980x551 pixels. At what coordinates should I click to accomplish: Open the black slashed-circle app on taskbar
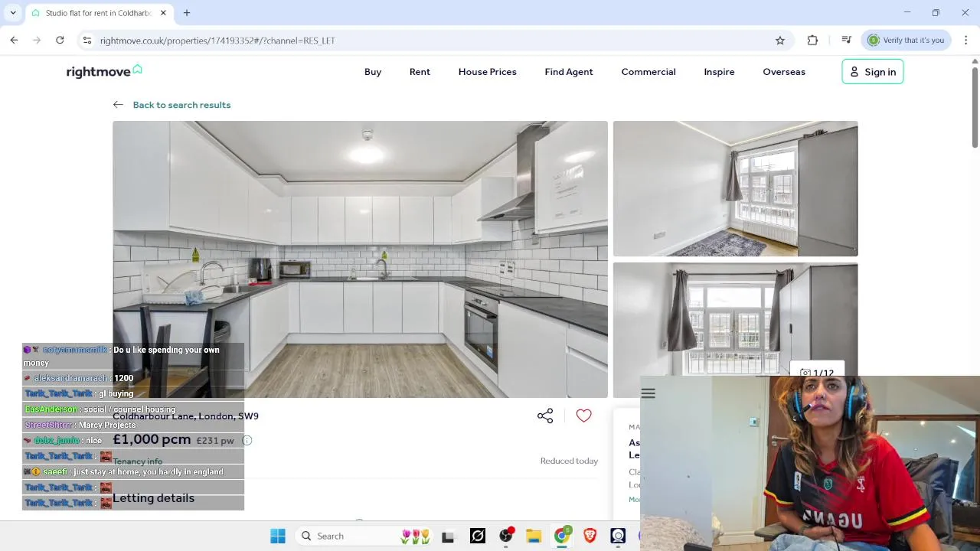pos(478,536)
